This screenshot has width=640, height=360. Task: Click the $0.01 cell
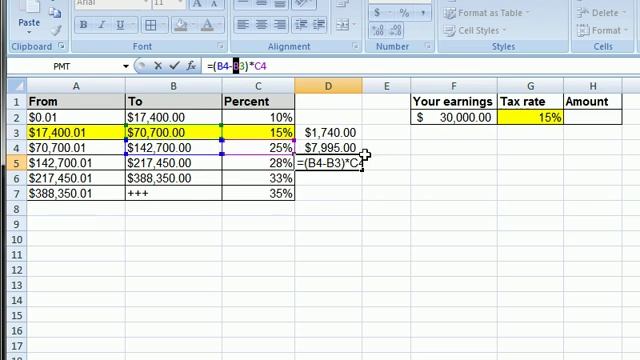pos(76,118)
